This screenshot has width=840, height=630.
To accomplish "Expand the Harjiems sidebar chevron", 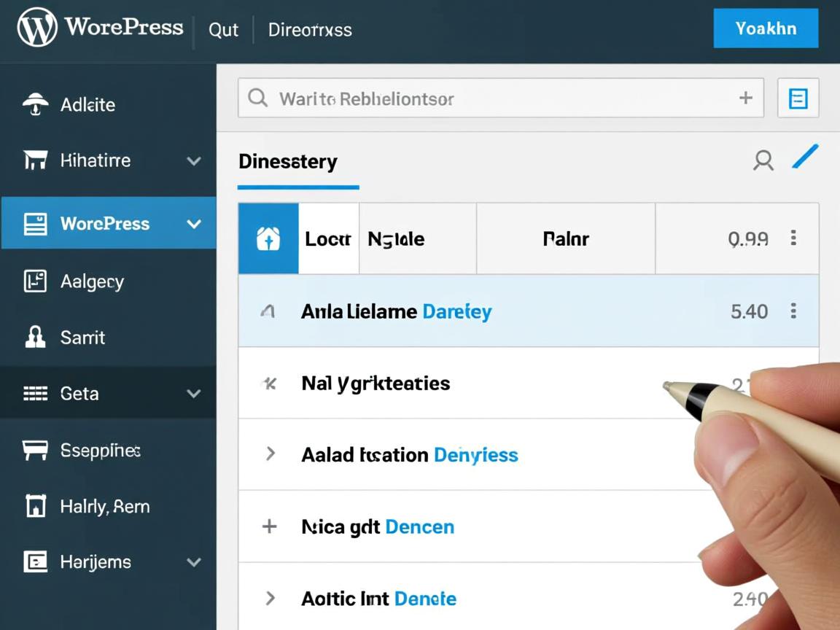I will (194, 562).
